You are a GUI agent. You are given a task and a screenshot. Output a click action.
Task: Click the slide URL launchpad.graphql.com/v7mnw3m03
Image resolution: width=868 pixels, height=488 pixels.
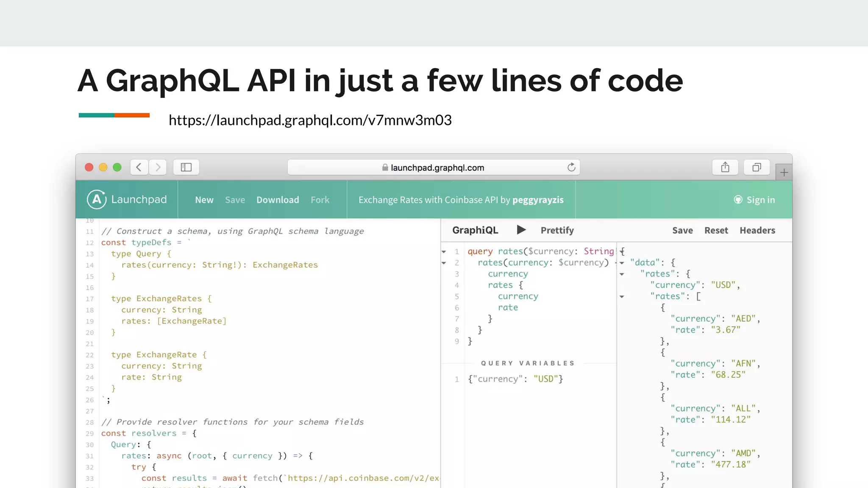[310, 120]
